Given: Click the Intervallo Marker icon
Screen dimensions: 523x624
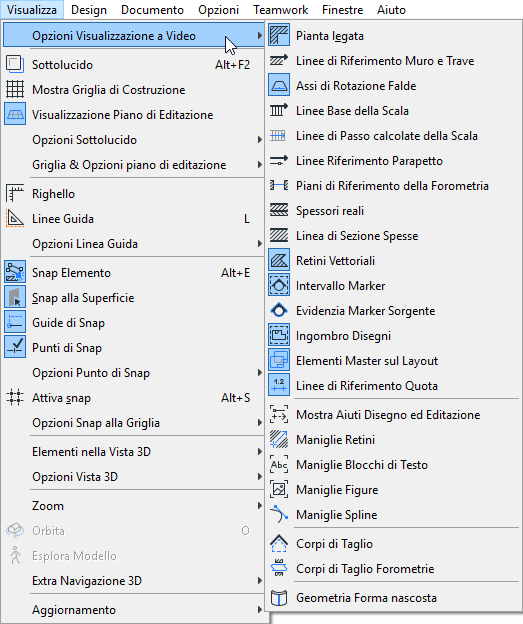Looking at the screenshot, I should pos(279,286).
